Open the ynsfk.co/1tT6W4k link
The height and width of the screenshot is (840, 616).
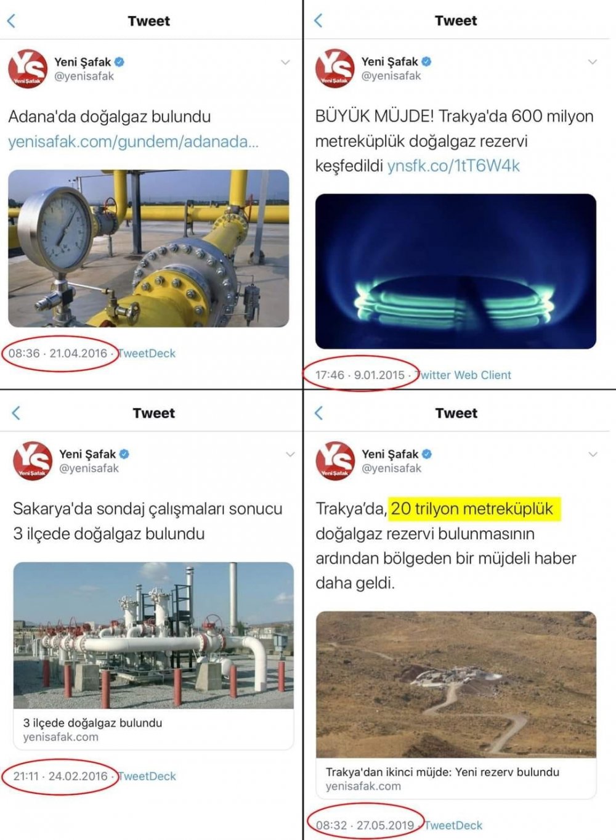pos(453,166)
